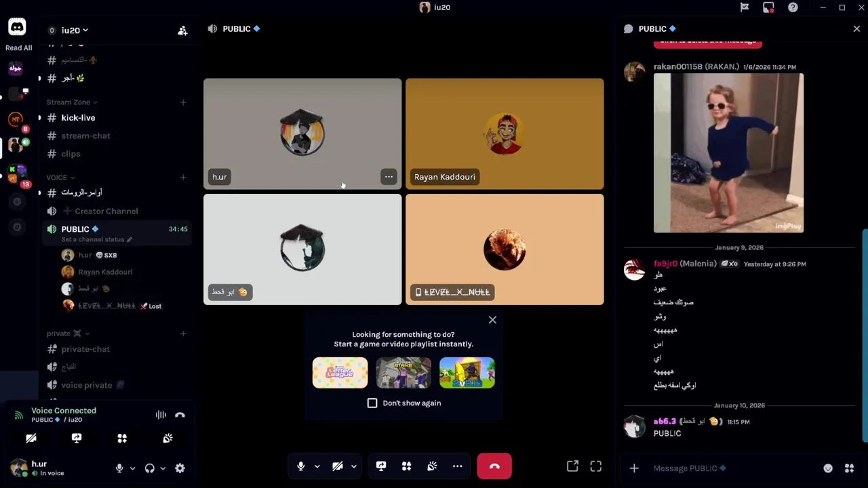The image size is (868, 488).
Task: Open camera options arrow in call bar
Action: (353, 466)
